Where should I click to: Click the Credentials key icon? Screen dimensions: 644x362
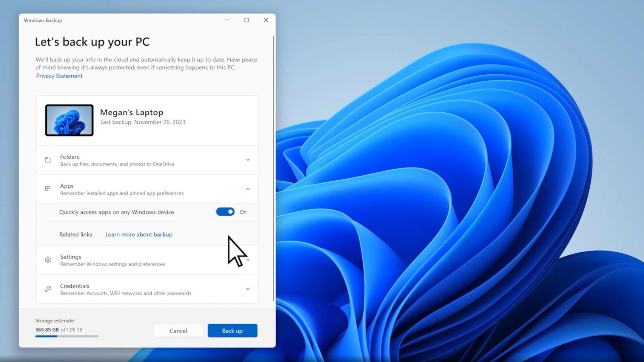pos(48,289)
